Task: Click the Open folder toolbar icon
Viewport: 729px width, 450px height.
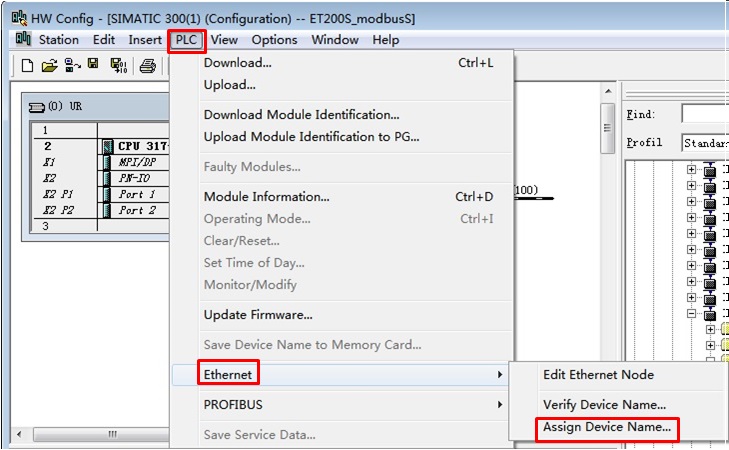Action: [49, 66]
